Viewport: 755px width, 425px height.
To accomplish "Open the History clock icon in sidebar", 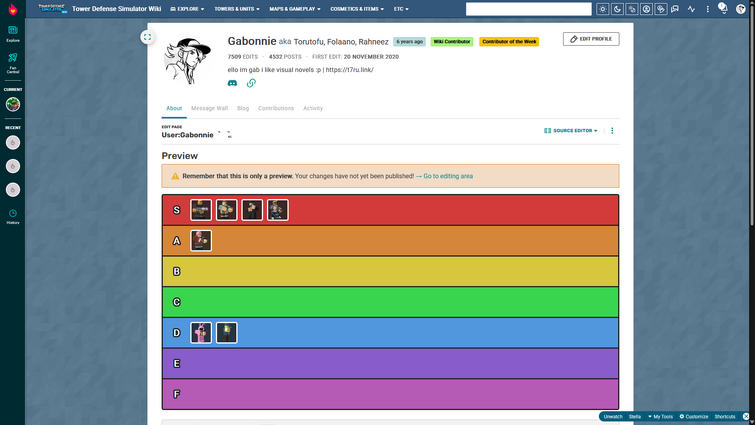I will pyautogui.click(x=13, y=217).
